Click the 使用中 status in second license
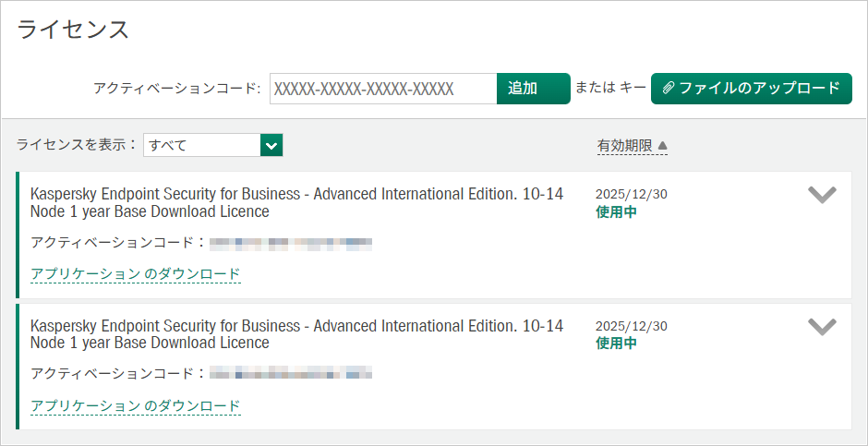 616,344
